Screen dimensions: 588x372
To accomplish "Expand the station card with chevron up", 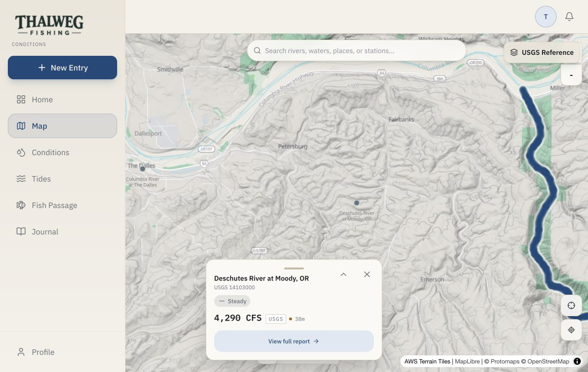I will click(343, 275).
